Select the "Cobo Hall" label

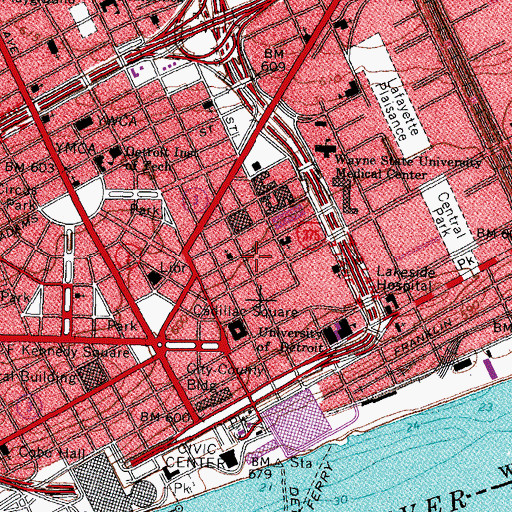coord(51,452)
